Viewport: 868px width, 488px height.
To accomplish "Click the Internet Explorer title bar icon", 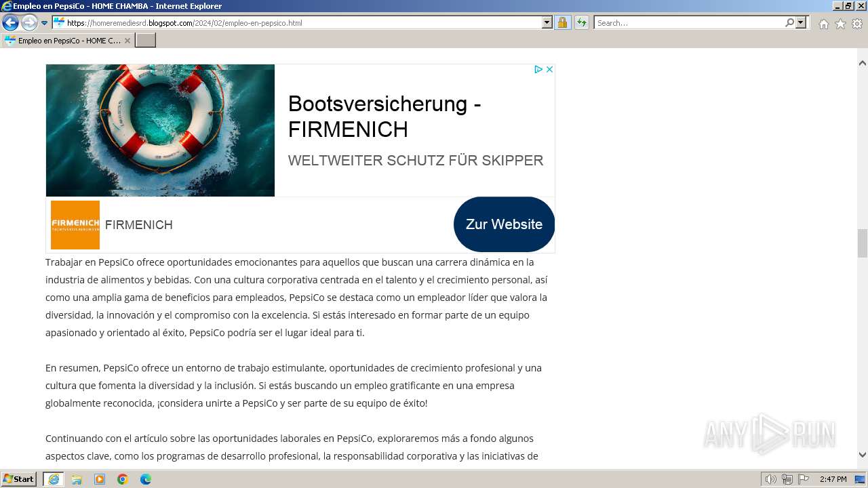I will pyautogui.click(x=7, y=6).
